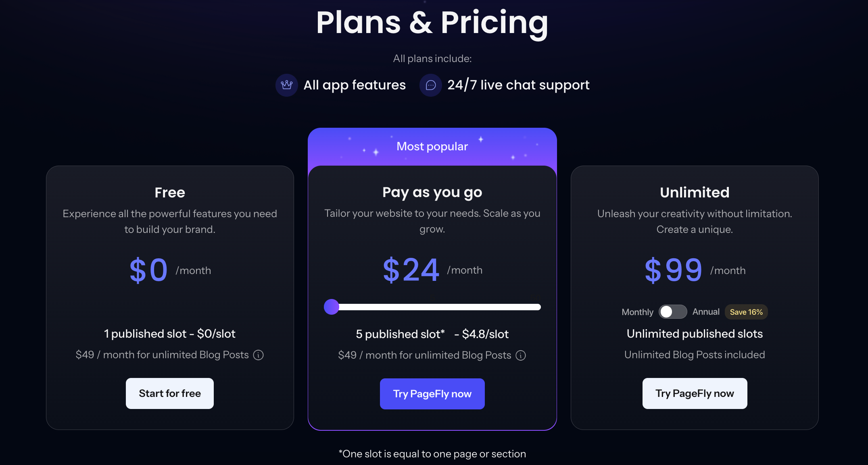Click the crown icon beside All app features
This screenshot has height=465, width=868.
(x=286, y=85)
